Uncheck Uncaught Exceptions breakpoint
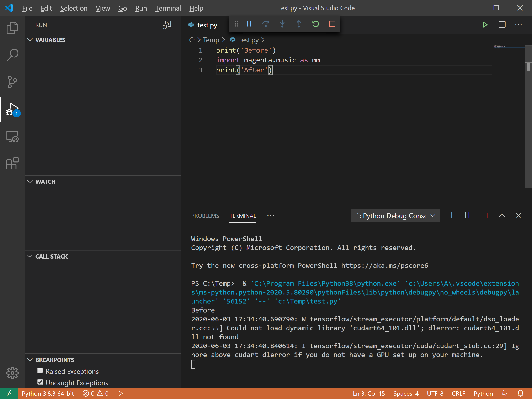The width and height of the screenshot is (532, 399). (40, 382)
